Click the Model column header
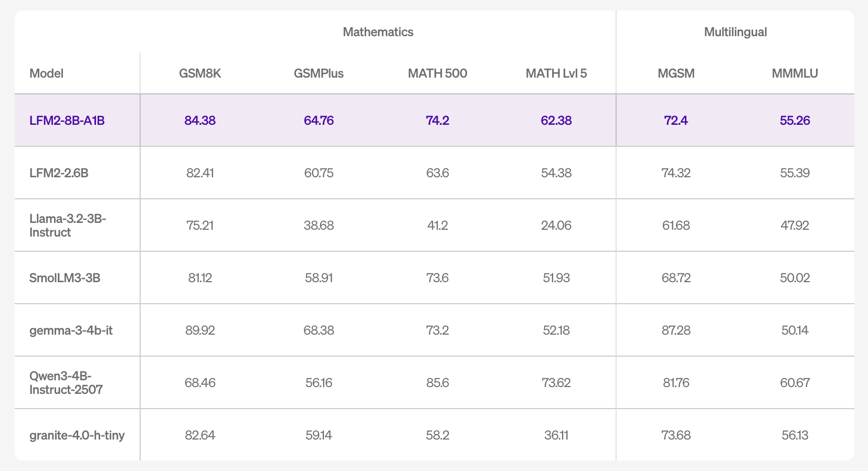868x471 pixels. click(47, 73)
